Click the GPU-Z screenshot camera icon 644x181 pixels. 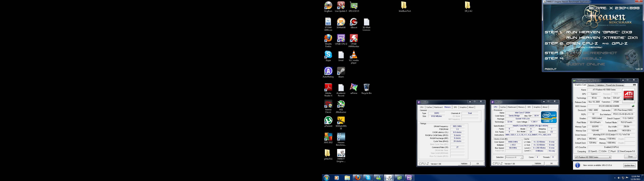(x=634, y=85)
